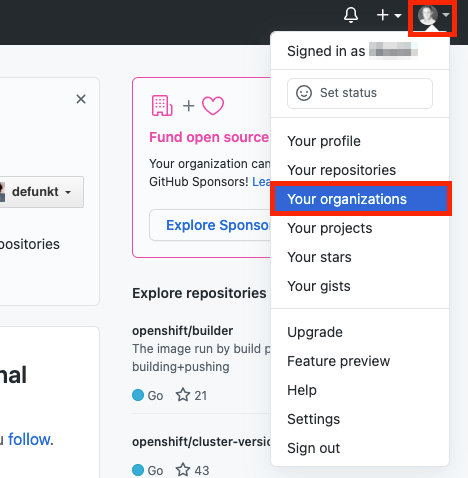
Task: Click the user avatar picture
Action: click(x=428, y=15)
